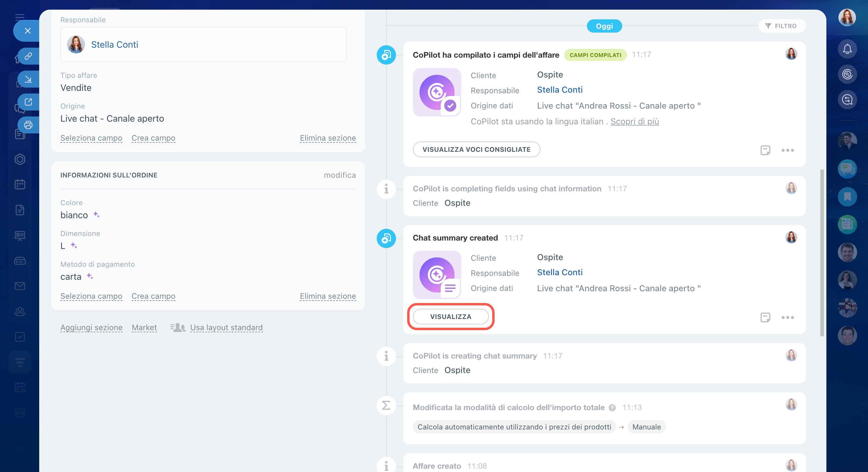This screenshot has height=472, width=868.
Task: Click the help icon next to importo totale
Action: click(612, 408)
